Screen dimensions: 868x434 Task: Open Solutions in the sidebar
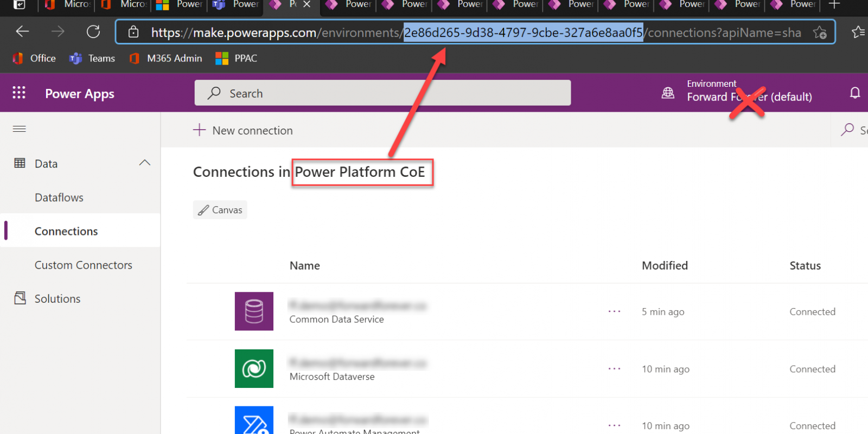pyautogui.click(x=58, y=298)
